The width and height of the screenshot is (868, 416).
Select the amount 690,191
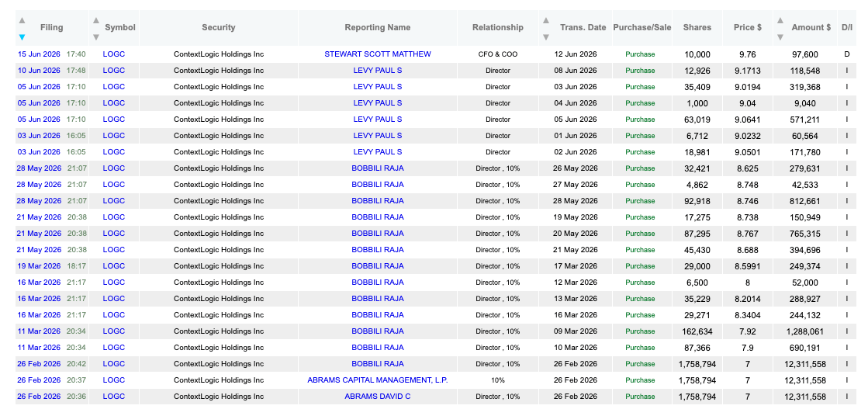[x=805, y=347]
